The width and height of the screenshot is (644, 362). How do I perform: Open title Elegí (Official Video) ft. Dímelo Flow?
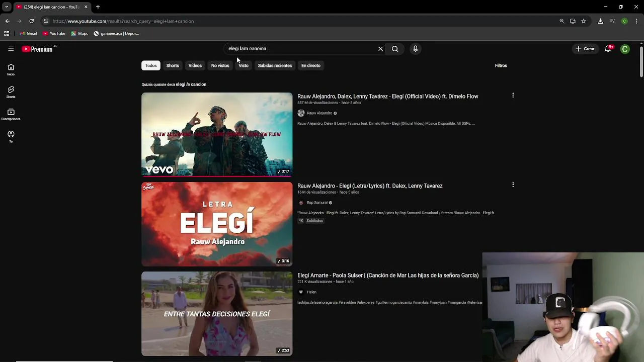point(388,96)
